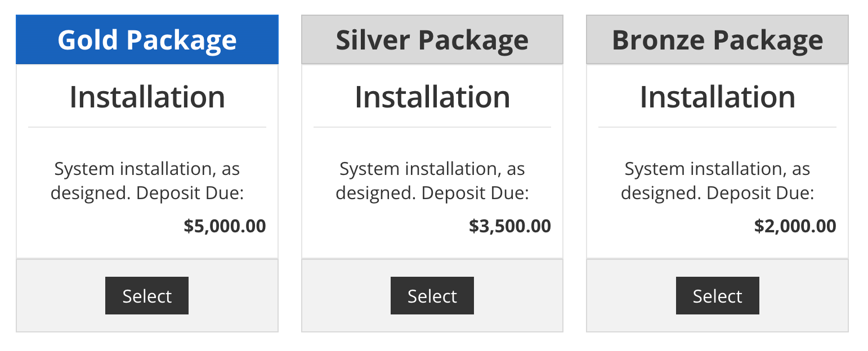
Task: Click the Silver Package header
Action: pos(432,40)
